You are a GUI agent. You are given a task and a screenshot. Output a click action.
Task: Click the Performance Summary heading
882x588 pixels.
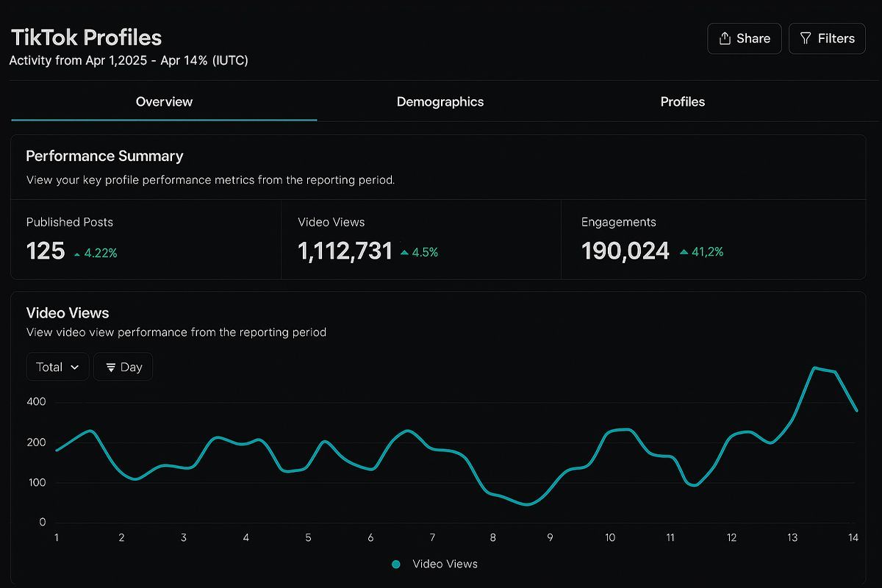click(104, 156)
